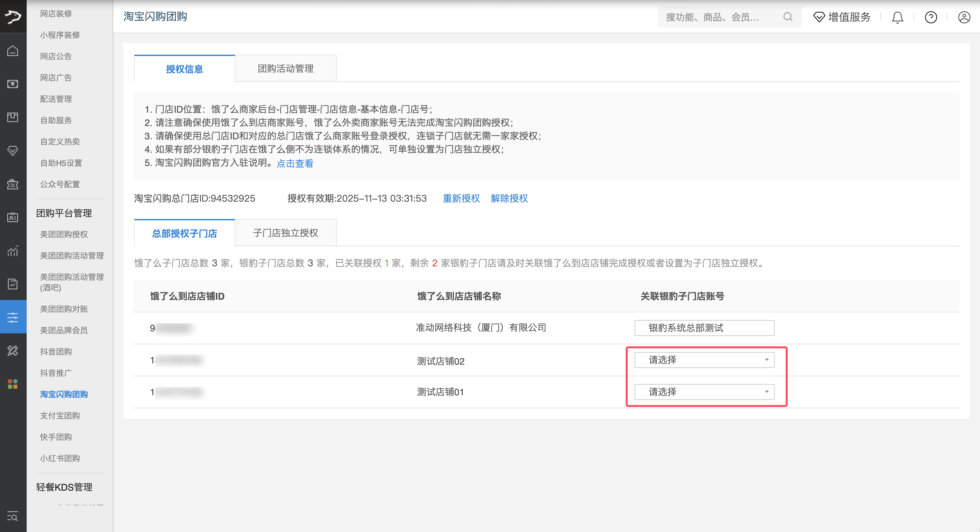Screen dimensions: 980x532
Task: Open the home icon in left sidebar
Action: (x=13, y=51)
